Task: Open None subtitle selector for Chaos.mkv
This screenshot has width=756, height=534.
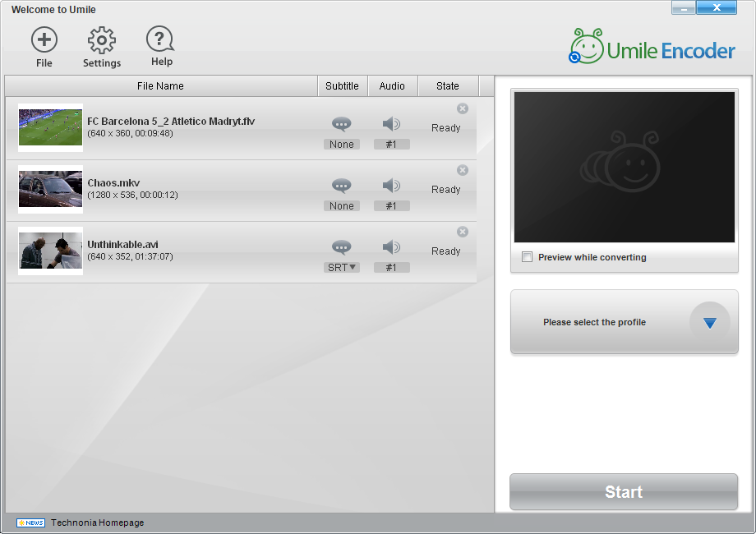Action: [x=341, y=205]
